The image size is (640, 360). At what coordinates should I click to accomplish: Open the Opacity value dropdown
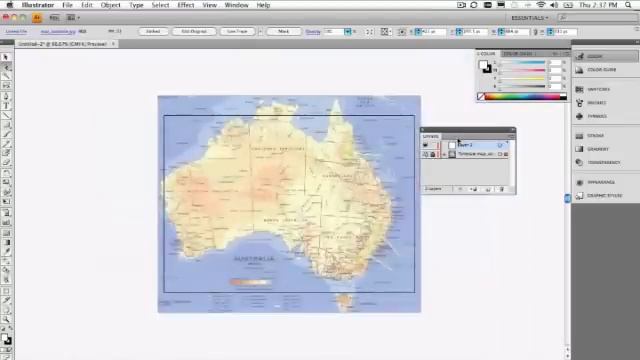[348, 31]
